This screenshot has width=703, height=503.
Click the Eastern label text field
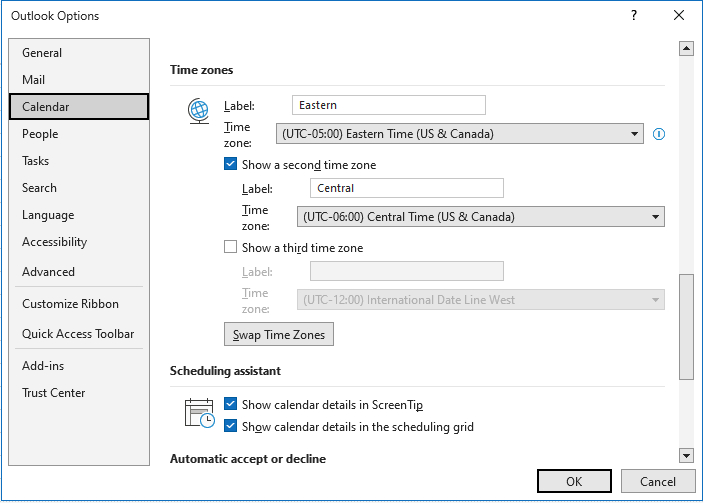click(x=389, y=105)
